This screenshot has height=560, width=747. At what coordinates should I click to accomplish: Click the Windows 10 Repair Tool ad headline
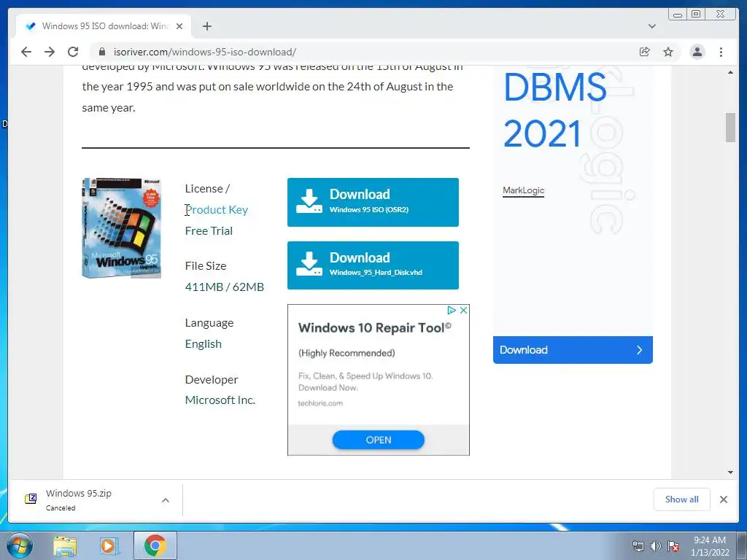pos(374,327)
